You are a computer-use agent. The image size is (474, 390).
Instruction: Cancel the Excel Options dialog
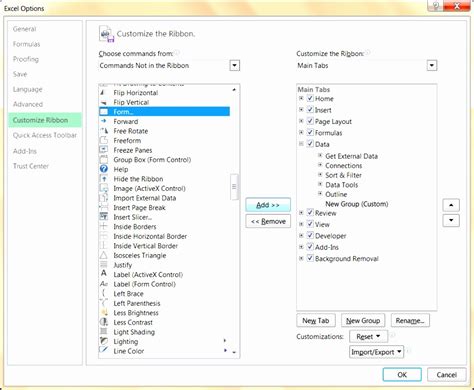[447, 375]
